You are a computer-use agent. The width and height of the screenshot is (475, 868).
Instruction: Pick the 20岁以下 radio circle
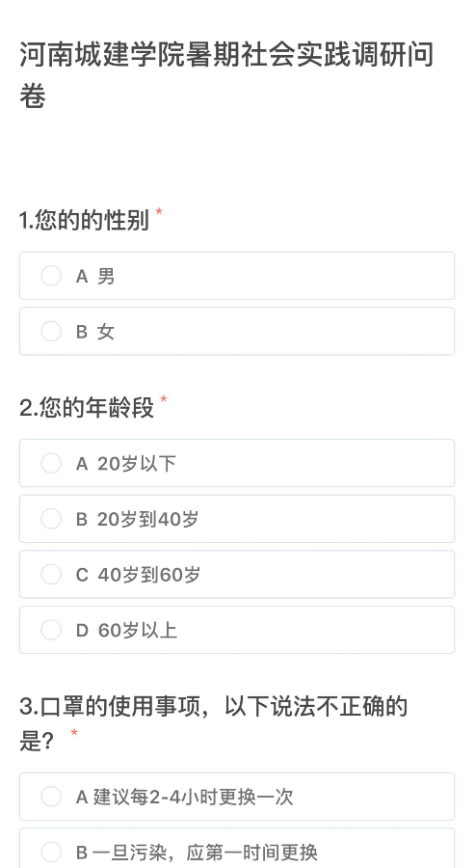[51, 463]
